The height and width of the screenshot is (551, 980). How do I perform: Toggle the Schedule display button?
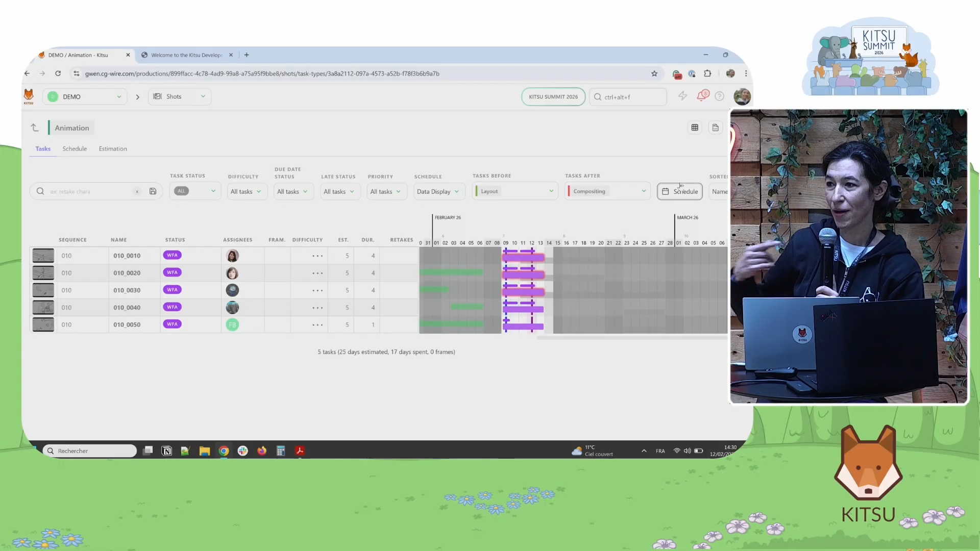[x=679, y=191]
